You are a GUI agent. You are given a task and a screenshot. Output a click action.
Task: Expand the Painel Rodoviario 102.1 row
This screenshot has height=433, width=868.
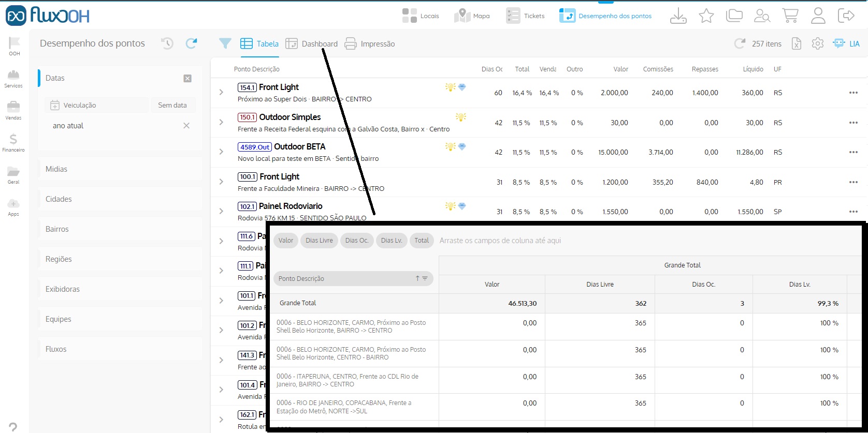point(221,212)
